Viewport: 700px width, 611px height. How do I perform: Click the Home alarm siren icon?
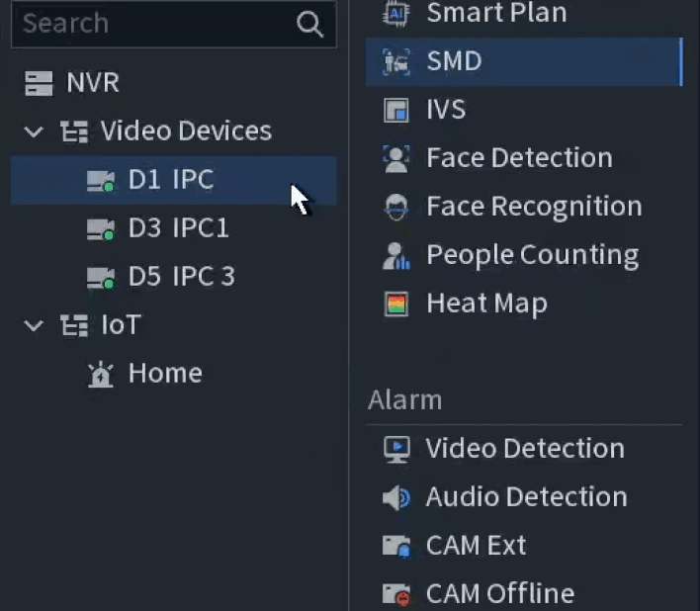[x=100, y=374]
